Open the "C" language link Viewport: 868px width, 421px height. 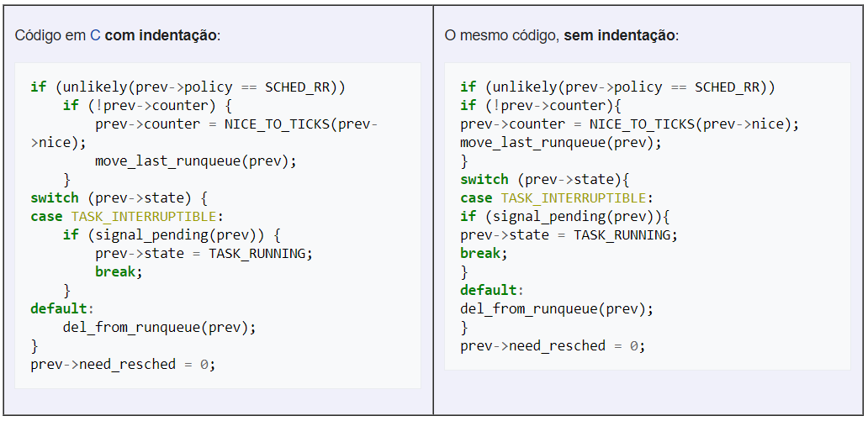click(x=95, y=36)
